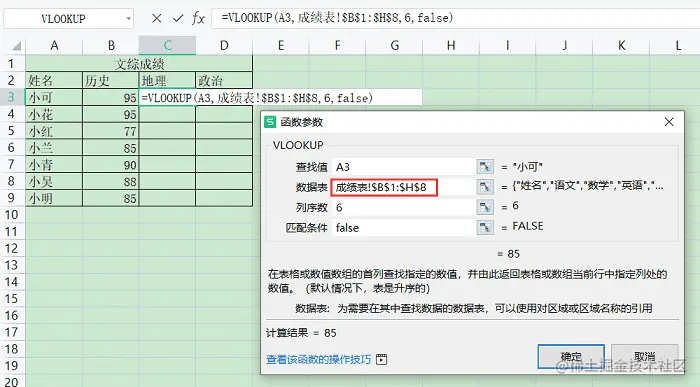Click cell containing 小可
Image resolution: width=700 pixels, height=387 pixels.
click(x=54, y=97)
